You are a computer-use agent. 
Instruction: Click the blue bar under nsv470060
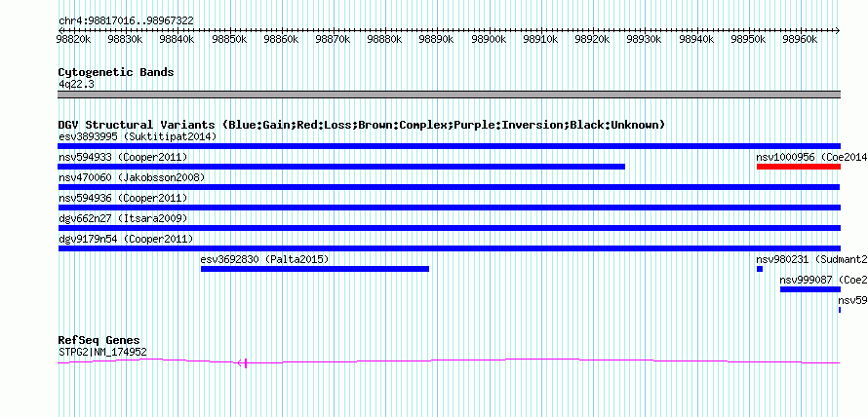click(x=449, y=187)
